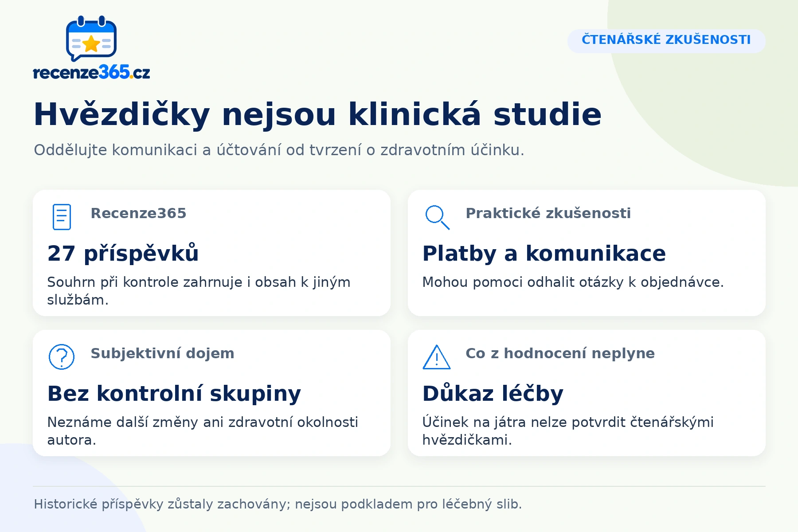Click the question mark icon beside Subjektivní dojem
798x532 pixels.
pyautogui.click(x=62, y=357)
